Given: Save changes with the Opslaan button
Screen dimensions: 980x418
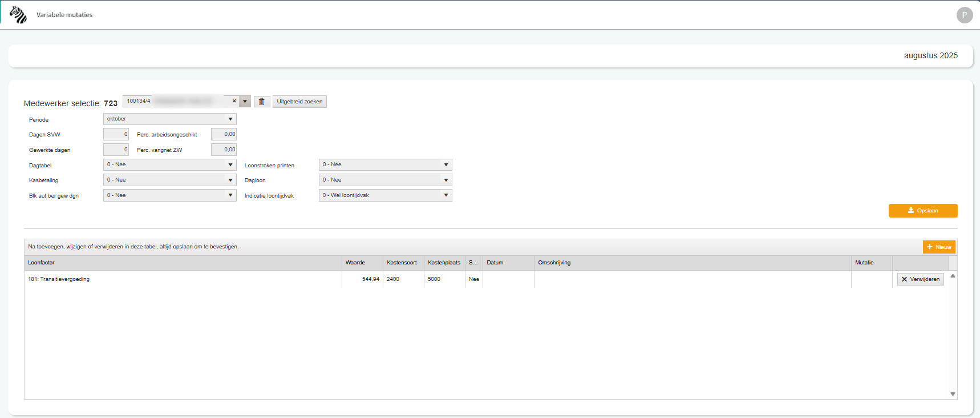Looking at the screenshot, I should 922,211.
